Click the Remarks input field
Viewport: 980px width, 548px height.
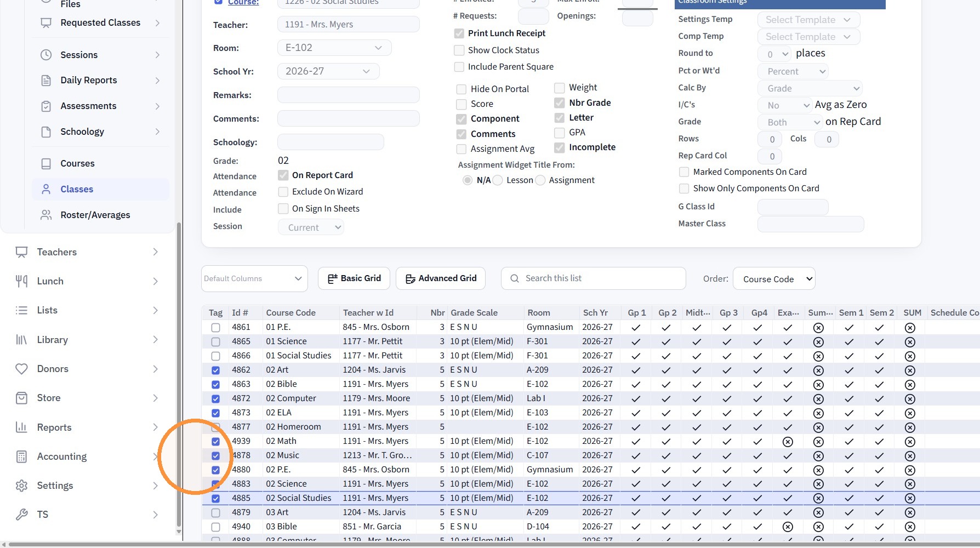(x=349, y=95)
